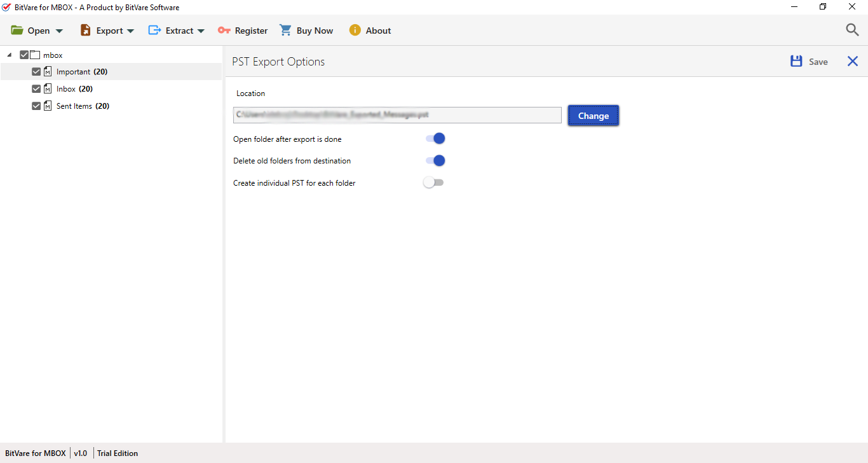Click the Sent Items mailbox file icon
The height and width of the screenshot is (463, 868).
tap(48, 106)
